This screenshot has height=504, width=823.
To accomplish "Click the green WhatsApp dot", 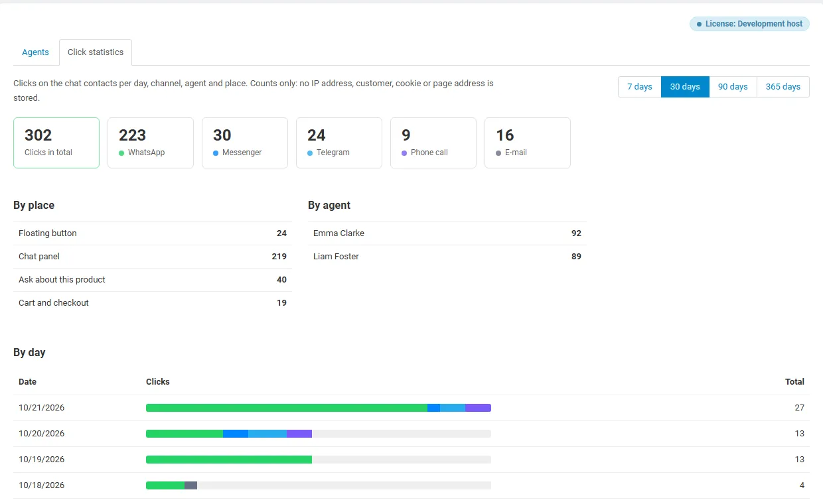I will tap(121, 153).
